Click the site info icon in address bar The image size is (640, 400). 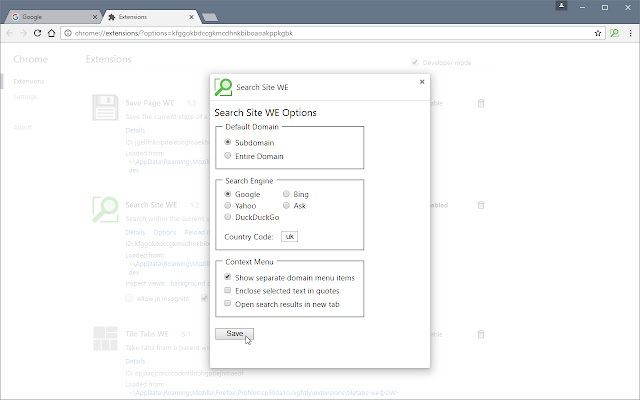[68, 33]
